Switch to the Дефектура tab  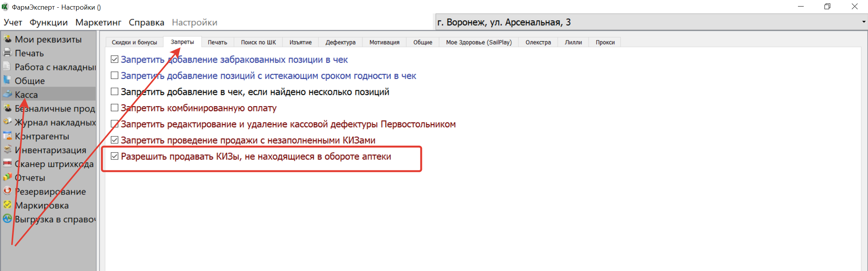340,42
